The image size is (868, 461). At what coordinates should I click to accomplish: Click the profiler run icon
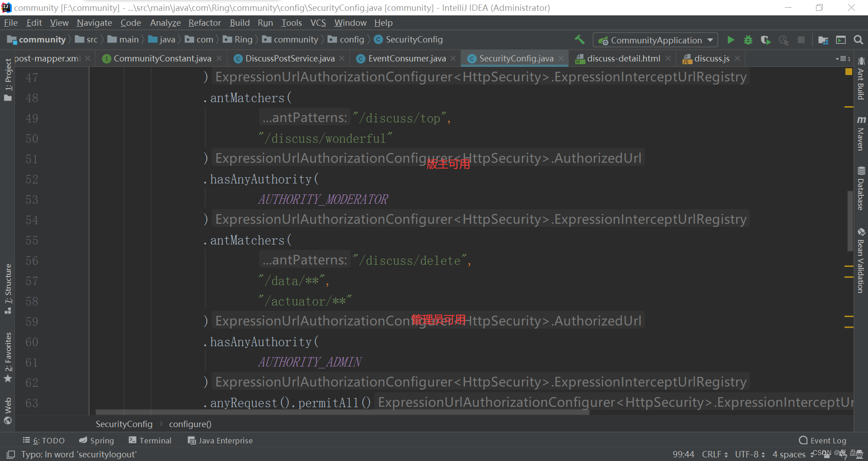point(783,40)
